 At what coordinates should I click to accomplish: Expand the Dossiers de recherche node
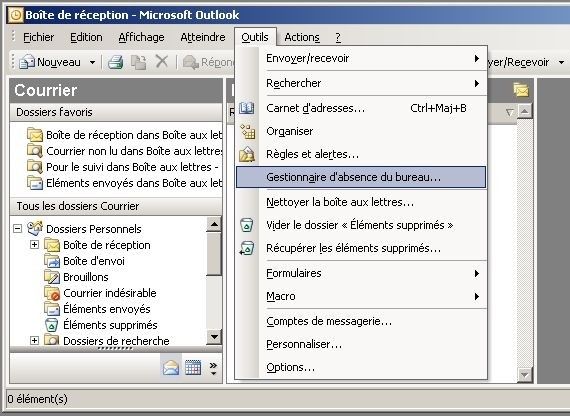click(x=34, y=340)
